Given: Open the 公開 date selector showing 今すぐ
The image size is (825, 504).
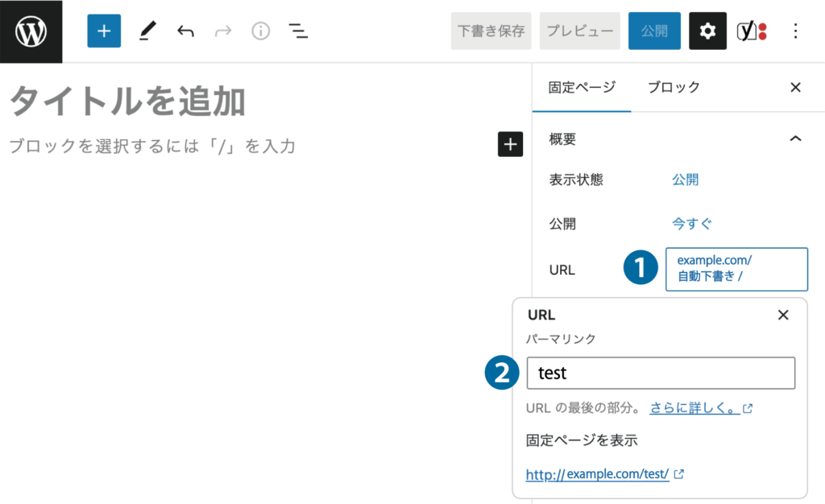Looking at the screenshot, I should [x=692, y=225].
